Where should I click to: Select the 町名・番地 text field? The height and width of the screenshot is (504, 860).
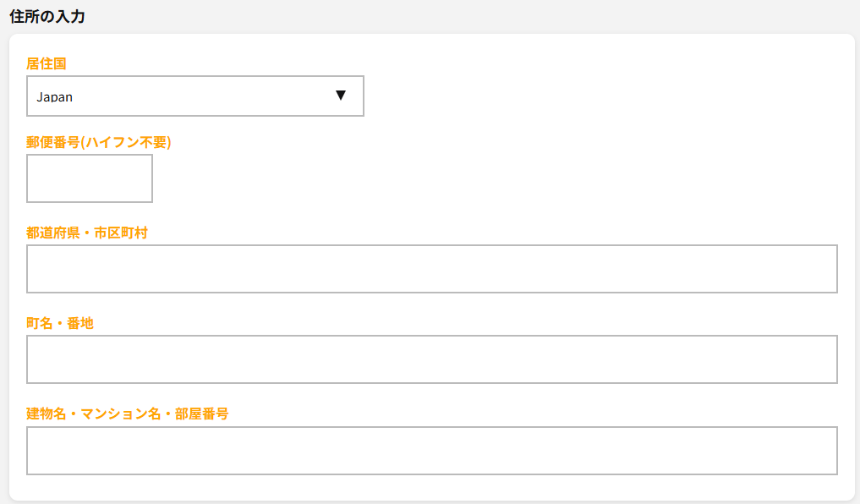[x=431, y=359]
